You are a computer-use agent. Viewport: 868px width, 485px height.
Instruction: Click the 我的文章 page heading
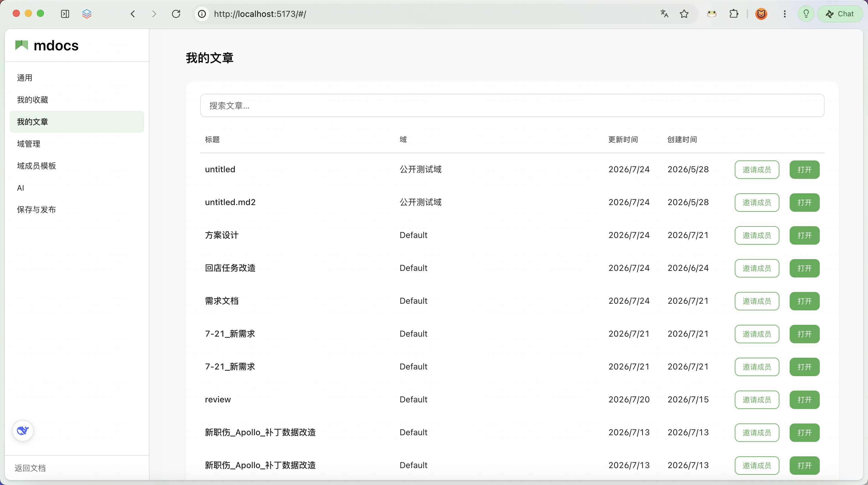click(x=209, y=58)
